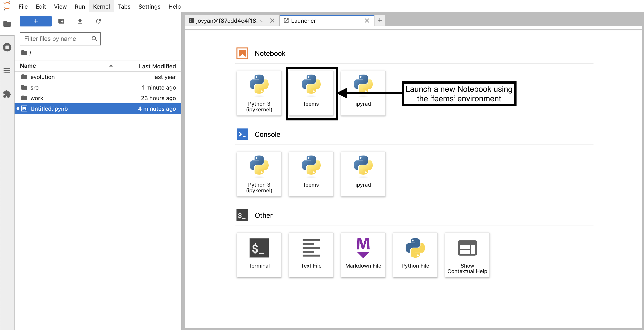Open the View menu

pyautogui.click(x=60, y=6)
